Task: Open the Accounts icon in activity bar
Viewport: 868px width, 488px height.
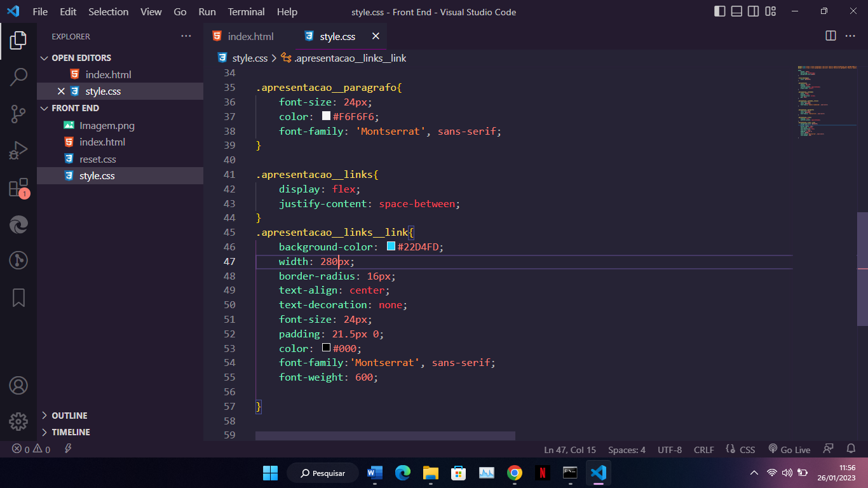Action: point(18,385)
